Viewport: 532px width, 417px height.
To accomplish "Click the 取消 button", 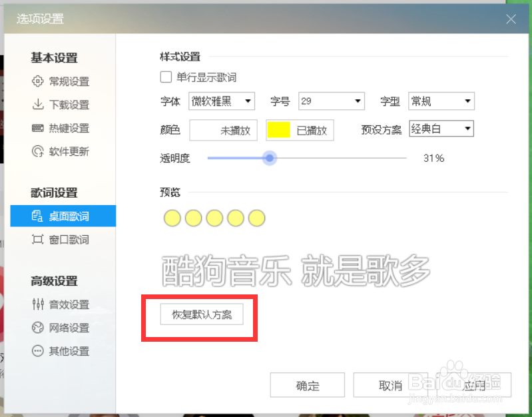I will coord(390,385).
